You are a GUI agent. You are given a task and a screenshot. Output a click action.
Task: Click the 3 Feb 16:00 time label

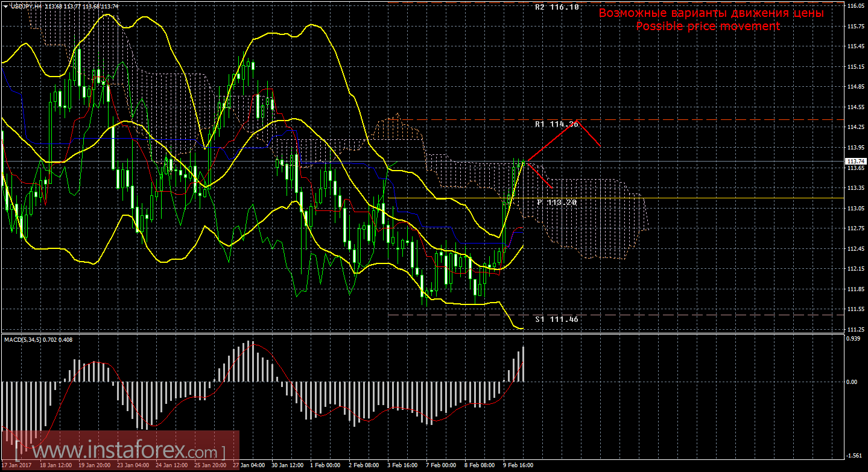[403, 466]
